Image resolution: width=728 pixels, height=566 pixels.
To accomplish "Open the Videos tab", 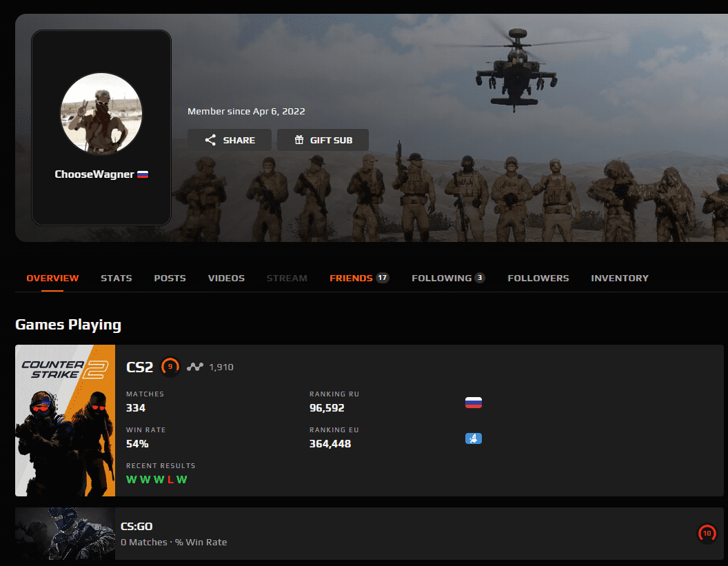I will [x=226, y=278].
